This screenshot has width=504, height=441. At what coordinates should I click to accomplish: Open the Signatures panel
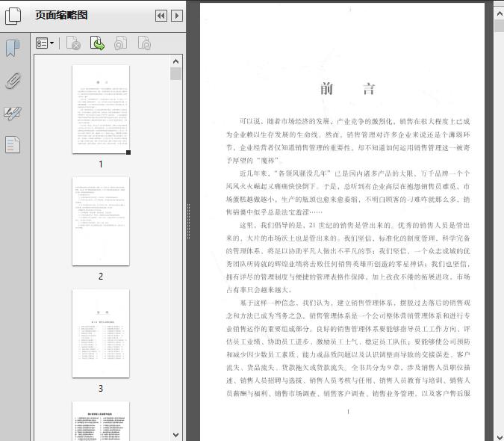click(13, 113)
